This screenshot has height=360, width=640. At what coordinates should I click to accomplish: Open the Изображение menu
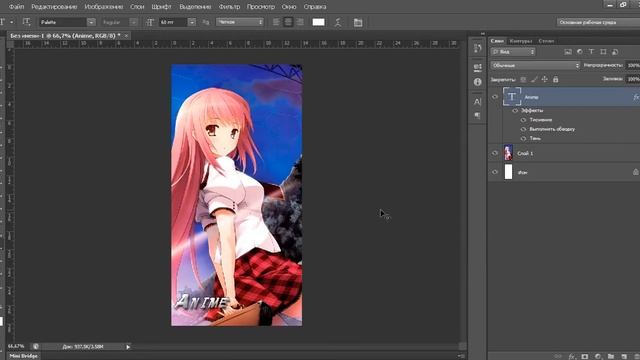click(104, 7)
